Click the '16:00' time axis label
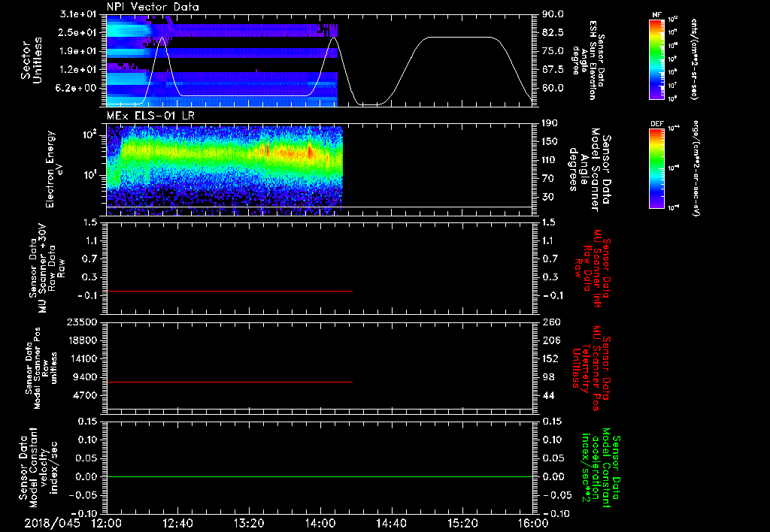This screenshot has height=532, width=770. tap(533, 523)
